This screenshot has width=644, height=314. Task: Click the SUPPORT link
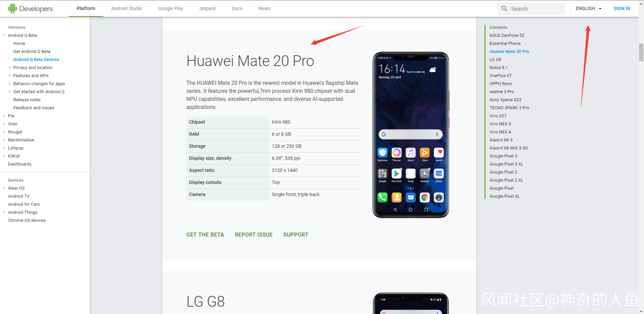(x=296, y=235)
